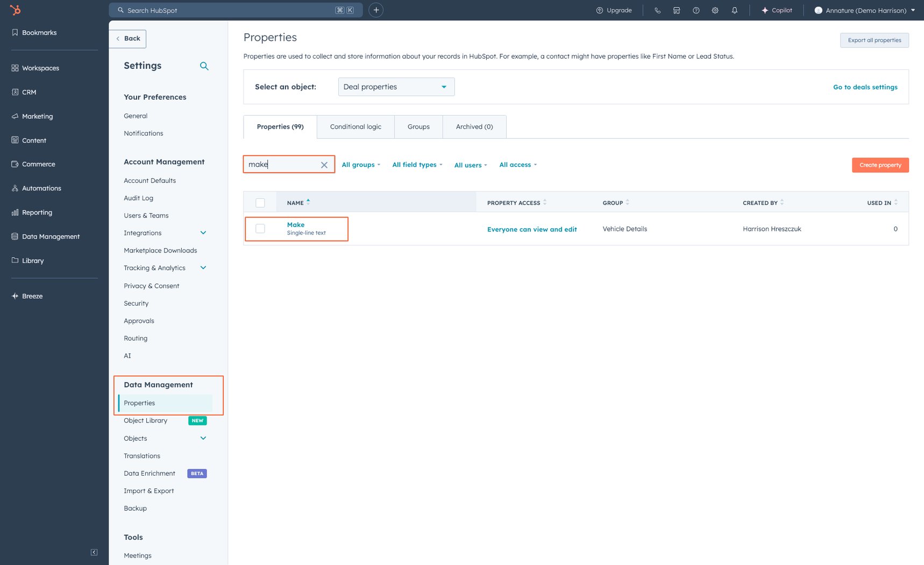Open the Copilot assistant
Image resolution: width=924 pixels, height=565 pixels.
click(x=776, y=10)
